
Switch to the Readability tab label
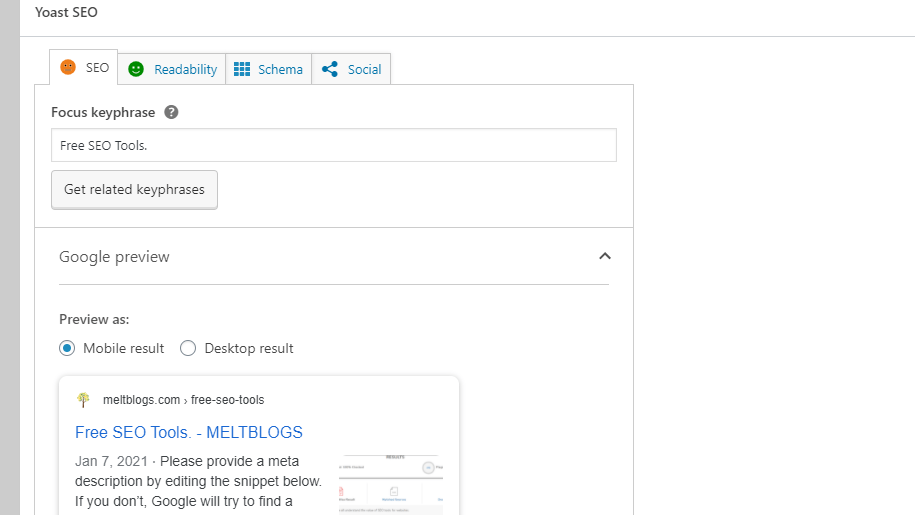pos(186,69)
